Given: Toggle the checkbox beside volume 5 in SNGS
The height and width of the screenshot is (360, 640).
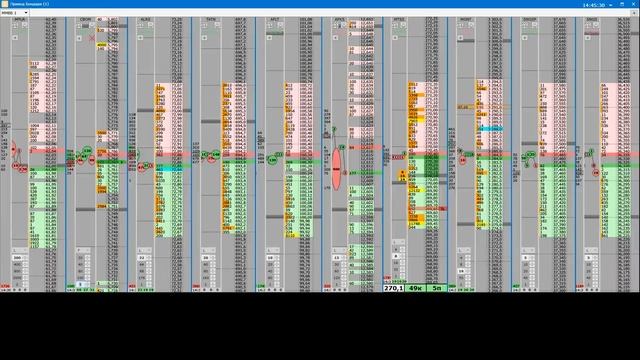Looking at the screenshot, I should (596, 258).
